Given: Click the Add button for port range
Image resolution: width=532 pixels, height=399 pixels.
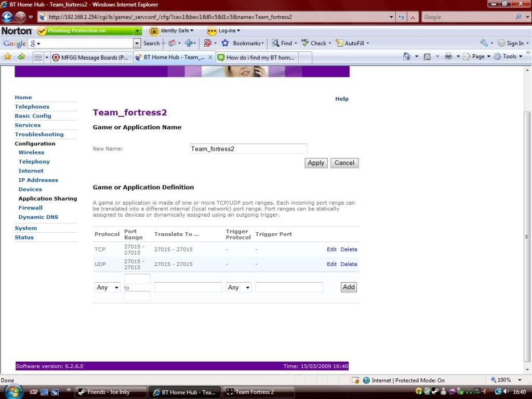Looking at the screenshot, I should [349, 287].
